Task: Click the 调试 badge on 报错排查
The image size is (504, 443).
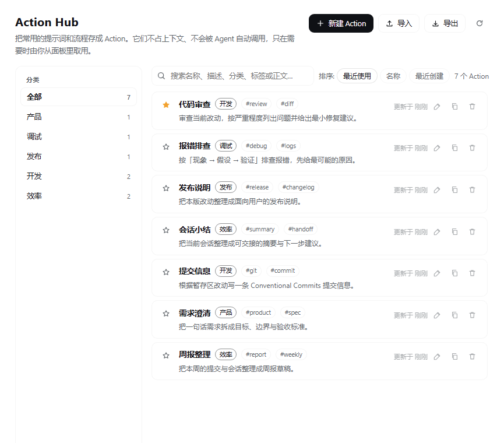Action: pyautogui.click(x=225, y=146)
